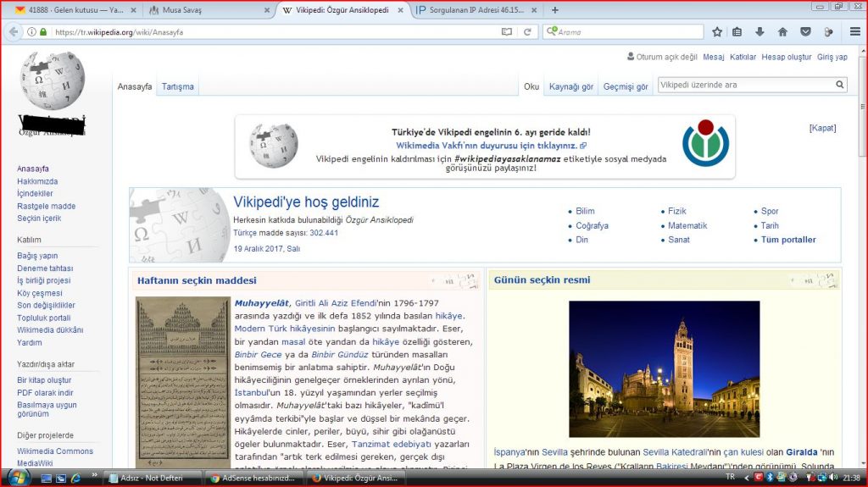Bookmark this page with star icon

[x=717, y=32]
